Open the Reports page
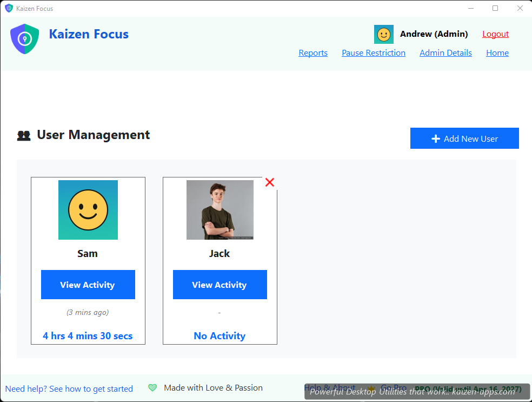The height and width of the screenshot is (402, 532). pos(313,52)
